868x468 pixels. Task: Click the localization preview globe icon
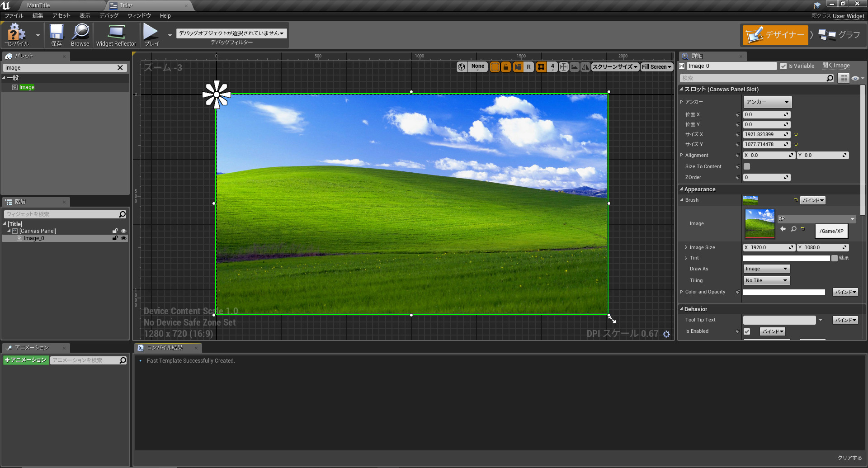[x=462, y=66]
